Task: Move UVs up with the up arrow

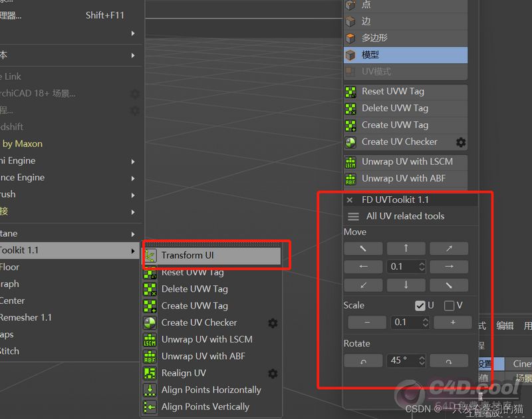Action: [x=406, y=248]
